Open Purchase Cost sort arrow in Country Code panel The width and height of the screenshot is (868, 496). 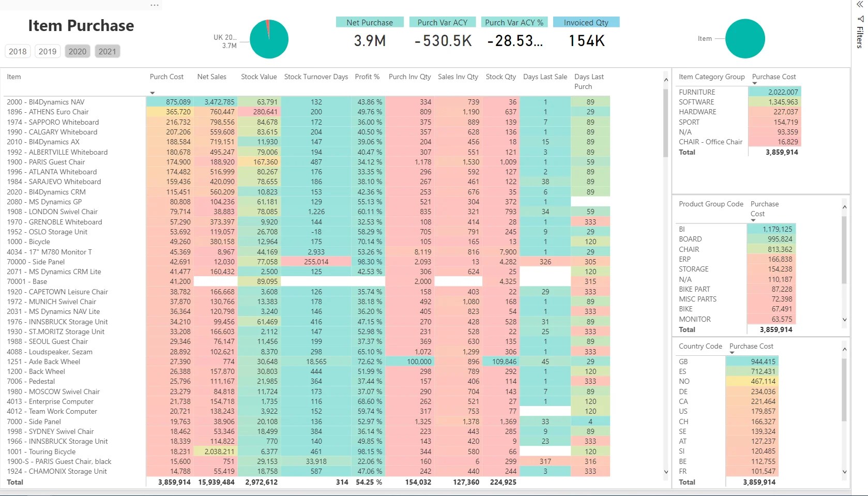tap(732, 353)
